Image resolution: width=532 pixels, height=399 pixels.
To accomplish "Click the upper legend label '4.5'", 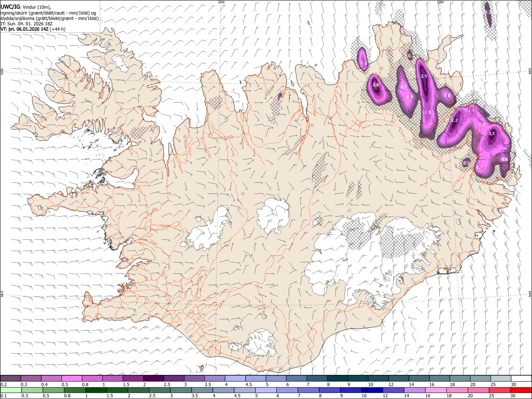I will pos(249,384).
